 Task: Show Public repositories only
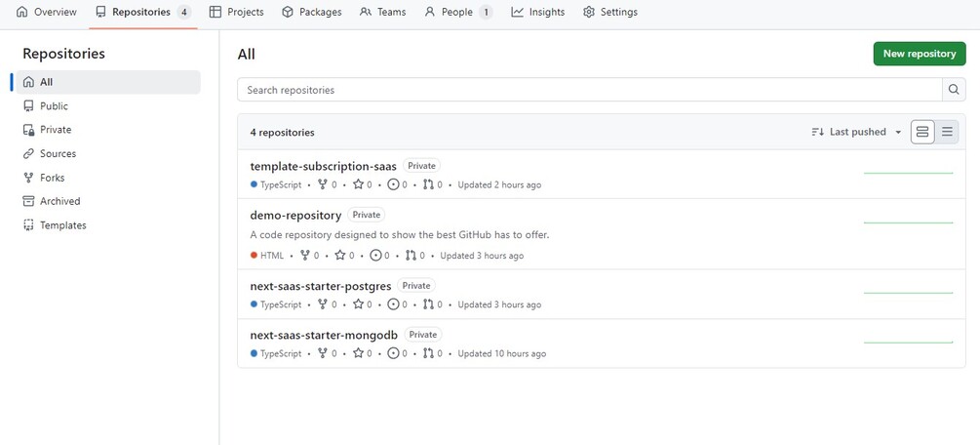coord(54,106)
